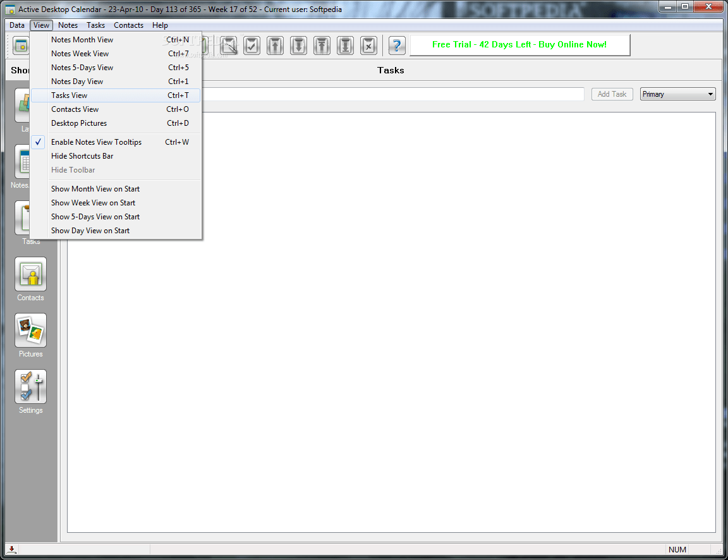This screenshot has width=728, height=560.
Task: Click the Buy Online Now trial link
Action: [519, 45]
